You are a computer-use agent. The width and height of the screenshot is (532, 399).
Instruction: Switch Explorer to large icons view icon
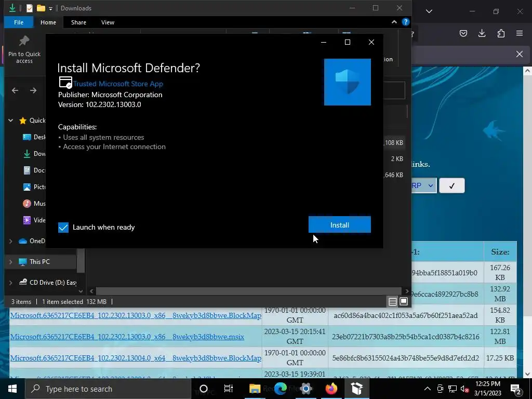(x=403, y=301)
